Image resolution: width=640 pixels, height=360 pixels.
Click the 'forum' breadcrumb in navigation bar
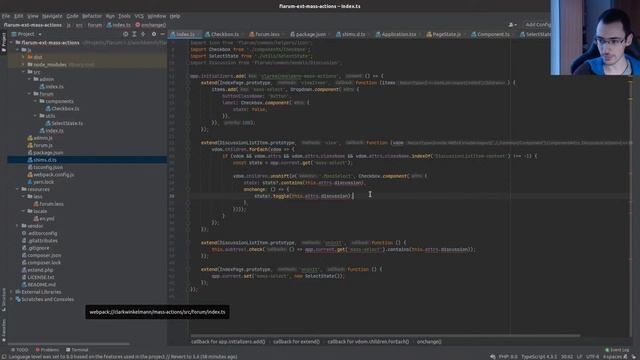(95, 25)
